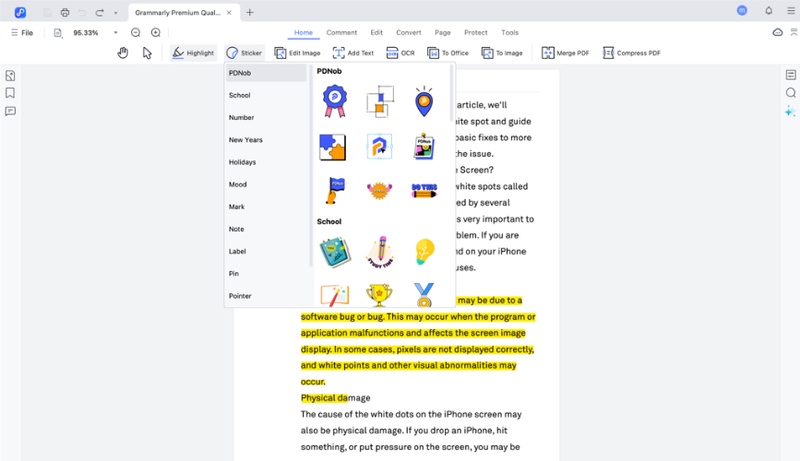800x461 pixels.
Task: Pick the DO THIS pencil sticker
Action: [x=424, y=191]
